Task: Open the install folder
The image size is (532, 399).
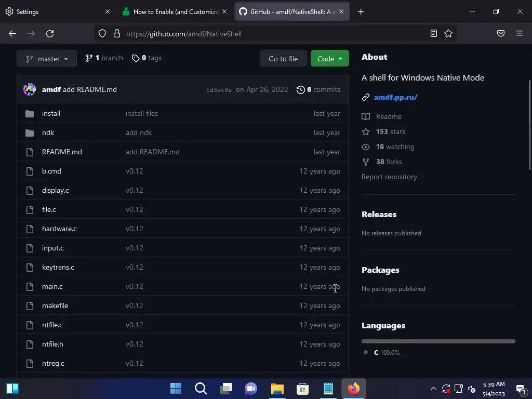Action: (51, 113)
